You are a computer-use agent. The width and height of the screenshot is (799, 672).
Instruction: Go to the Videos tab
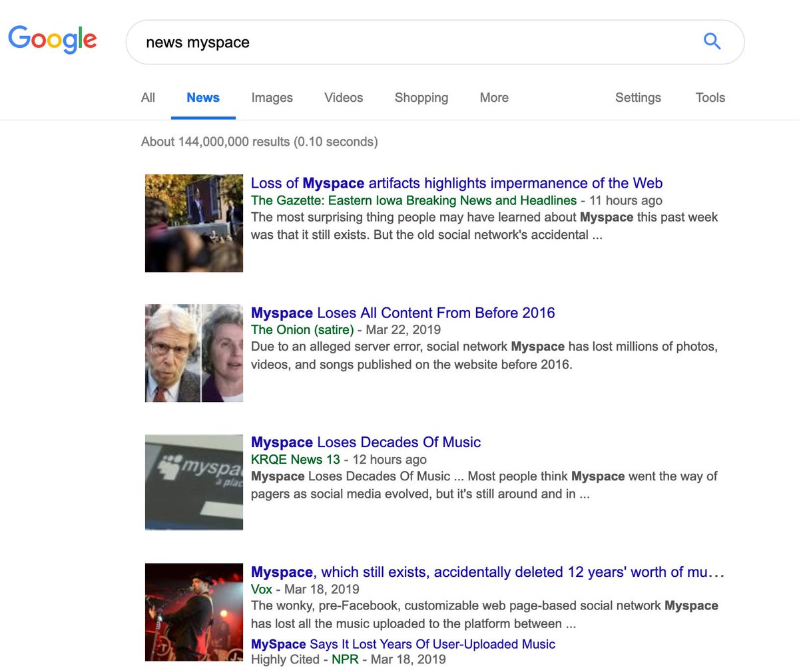pos(344,98)
